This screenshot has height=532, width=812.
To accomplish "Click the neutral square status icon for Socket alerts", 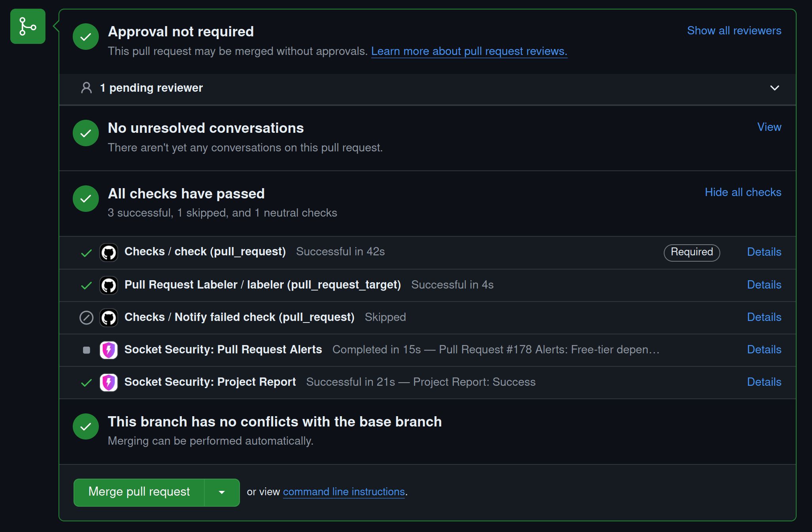I will pos(86,350).
